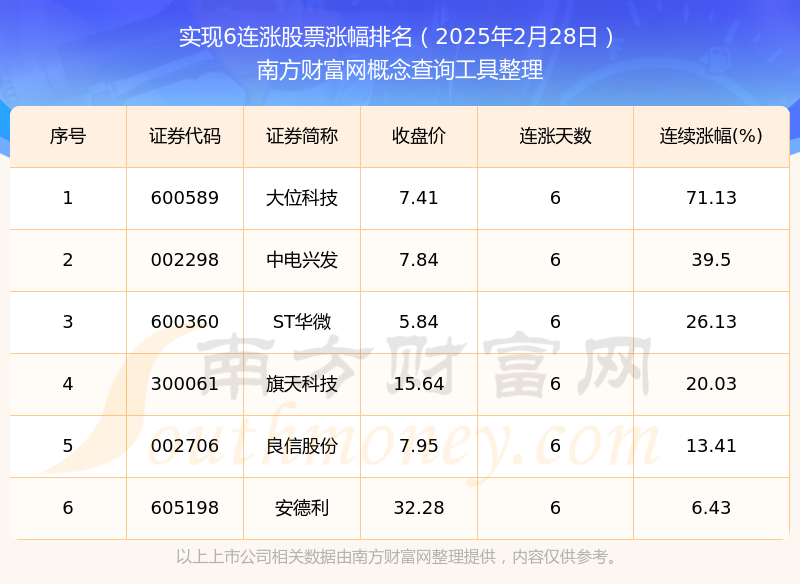
Task: Click 连涨天数 value in 中电兴发 row
Action: tap(556, 260)
